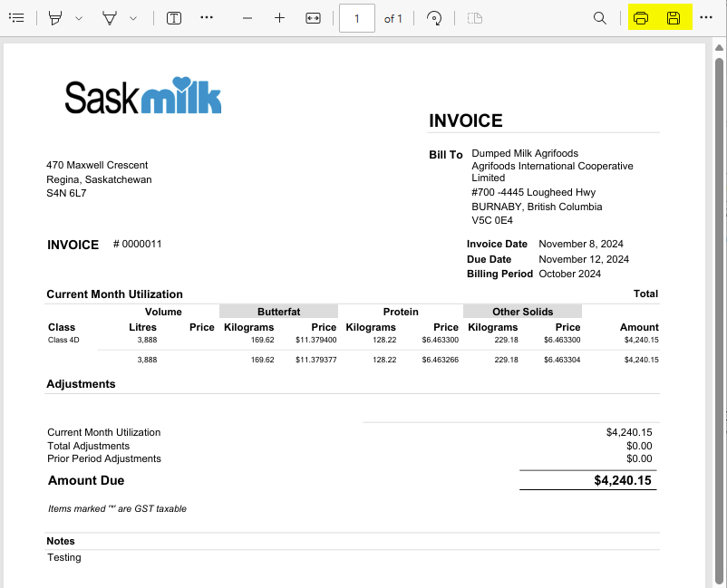Print the invoice PDF
Screen dimensions: 727x588
click(x=641, y=18)
